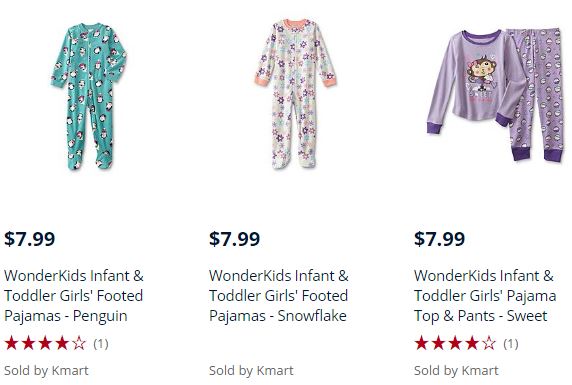Click the first red star under Sweet pajama set

tap(421, 343)
